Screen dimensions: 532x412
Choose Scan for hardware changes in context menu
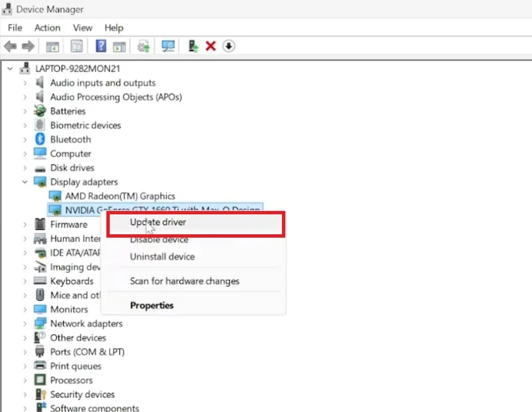click(x=194, y=282)
